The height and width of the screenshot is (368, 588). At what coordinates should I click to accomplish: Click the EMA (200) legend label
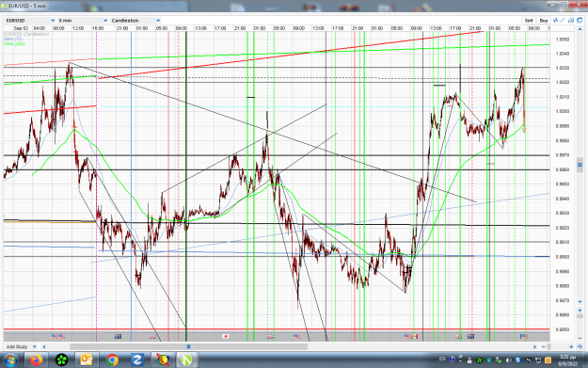coord(15,43)
